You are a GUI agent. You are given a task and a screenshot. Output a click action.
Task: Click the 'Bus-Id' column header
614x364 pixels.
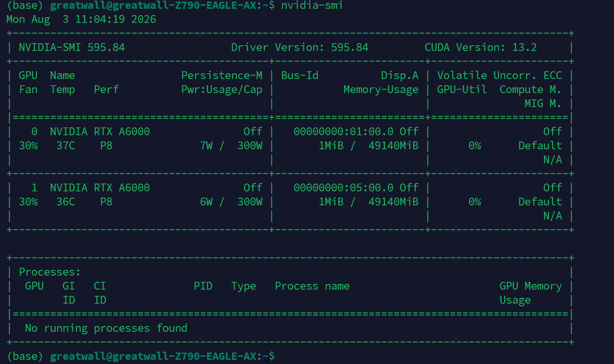(x=300, y=75)
